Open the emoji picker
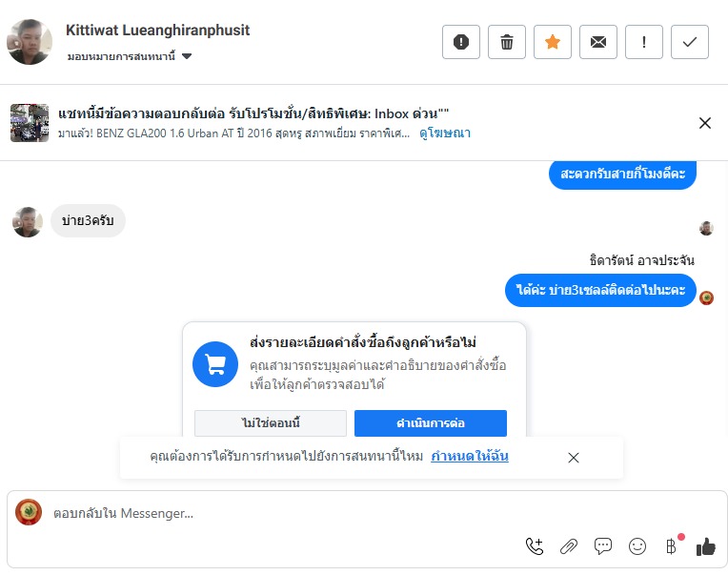This screenshot has height=575, width=728. [637, 546]
